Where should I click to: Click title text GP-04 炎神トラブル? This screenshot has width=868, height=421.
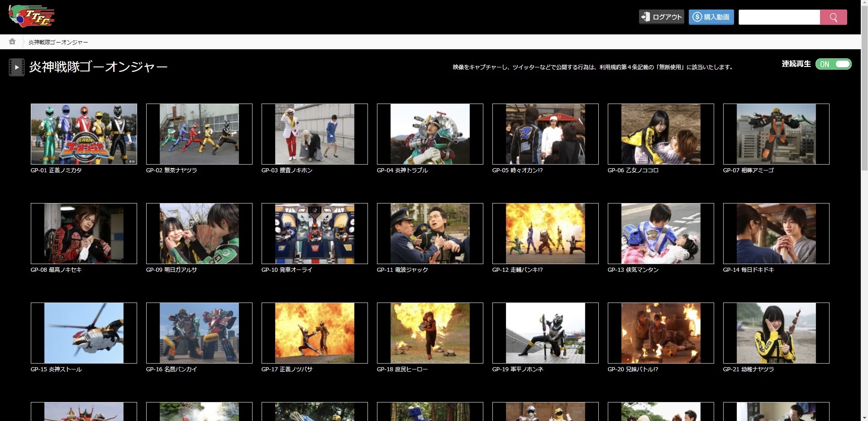(402, 170)
